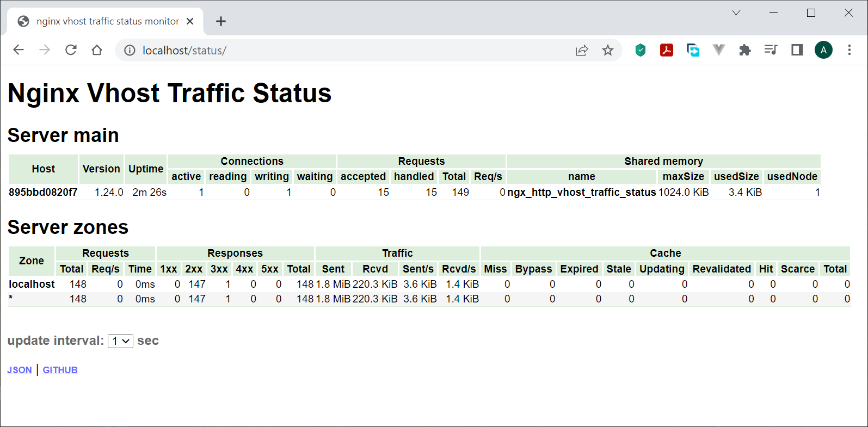Image resolution: width=868 pixels, height=427 pixels.
Task: Click the usedSize value 3.4 KiB
Action: (745, 192)
